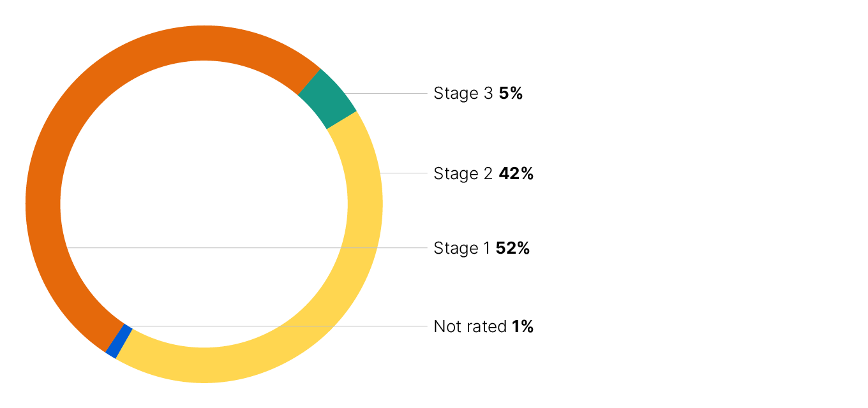Viewport: 868px width, 408px height.
Task: Click the Not rated leader line
Action: 281,326
